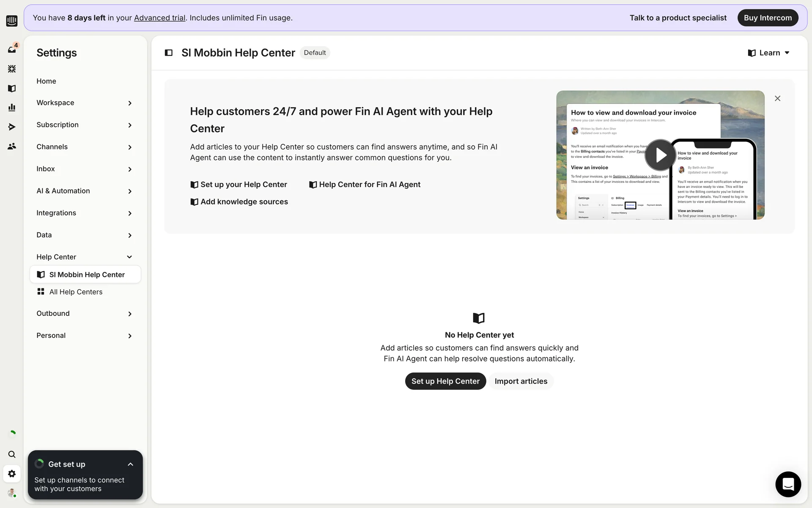Collapse the Help Center settings section
812x508 pixels.
point(129,257)
